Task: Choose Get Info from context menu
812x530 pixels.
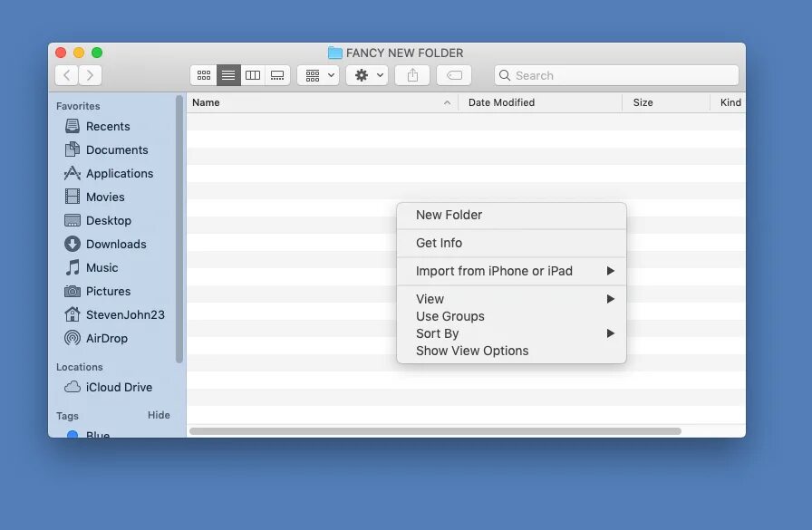Action: click(x=511, y=243)
